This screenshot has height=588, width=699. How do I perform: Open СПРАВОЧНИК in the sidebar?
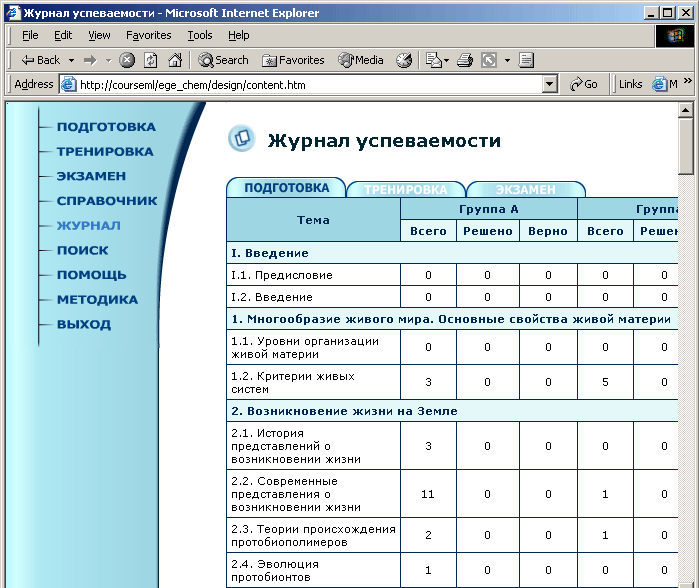(x=107, y=201)
